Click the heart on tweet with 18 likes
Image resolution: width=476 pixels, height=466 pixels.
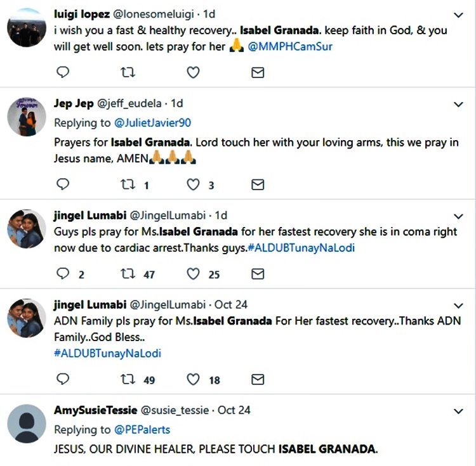click(x=194, y=379)
